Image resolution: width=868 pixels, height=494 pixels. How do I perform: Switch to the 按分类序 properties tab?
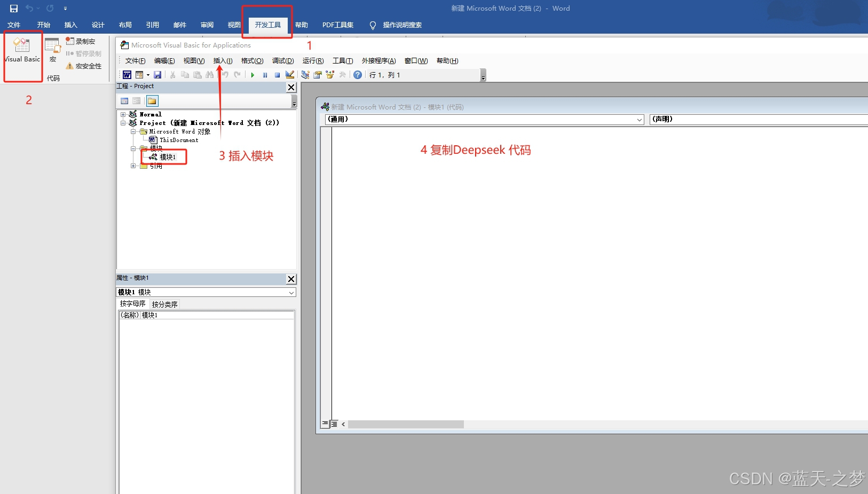[164, 304]
